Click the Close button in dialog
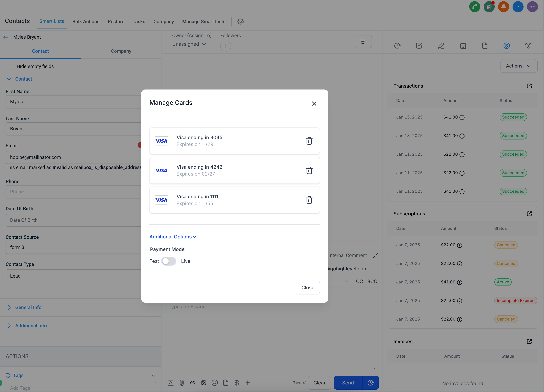The width and height of the screenshot is (544, 392). pyautogui.click(x=307, y=288)
